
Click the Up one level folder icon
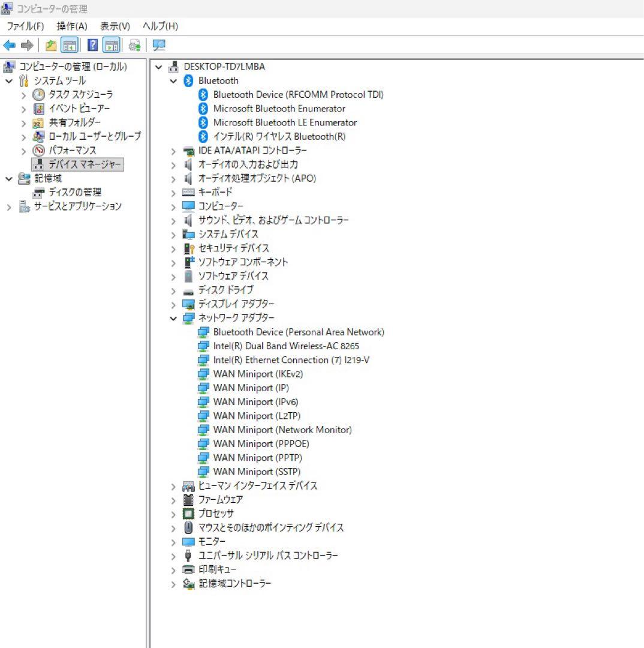(51, 45)
